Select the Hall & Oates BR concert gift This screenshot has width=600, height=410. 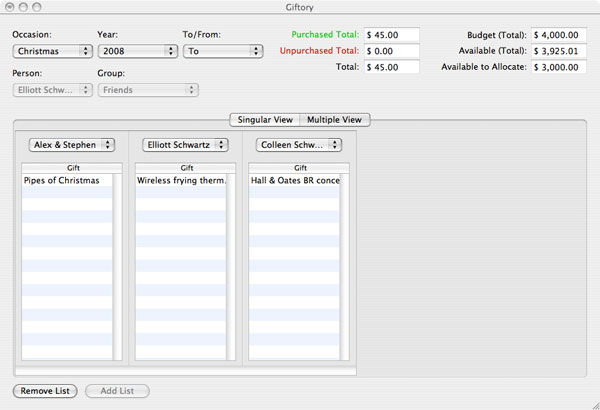pyautogui.click(x=293, y=181)
